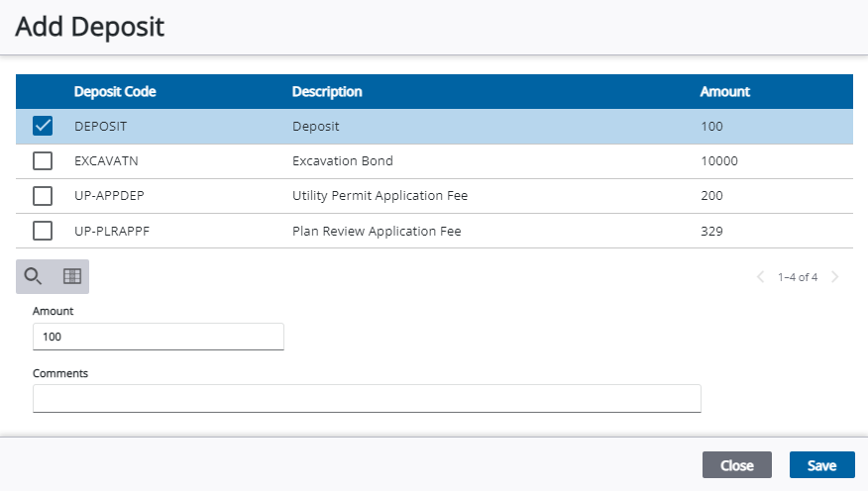868x491 pixels.
Task: Select Utility Permit Application Fee row
Action: coord(380,196)
